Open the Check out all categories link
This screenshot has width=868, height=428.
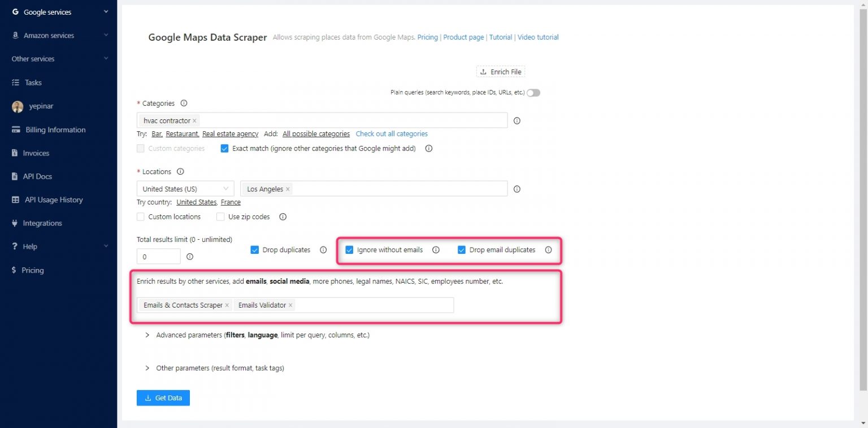tap(392, 133)
